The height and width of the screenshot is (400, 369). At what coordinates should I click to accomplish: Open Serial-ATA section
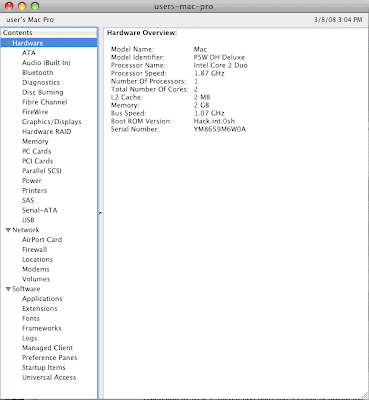coord(39,210)
